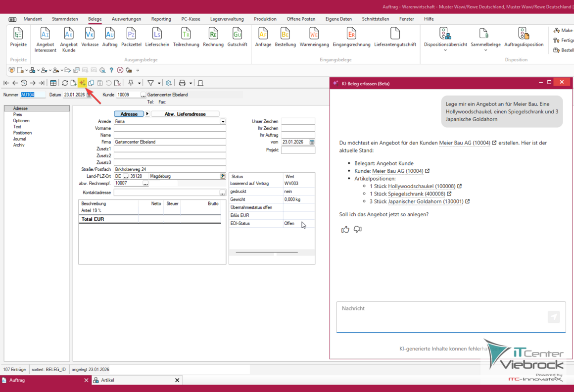Open the Anrede combo box arrow

[x=223, y=122]
